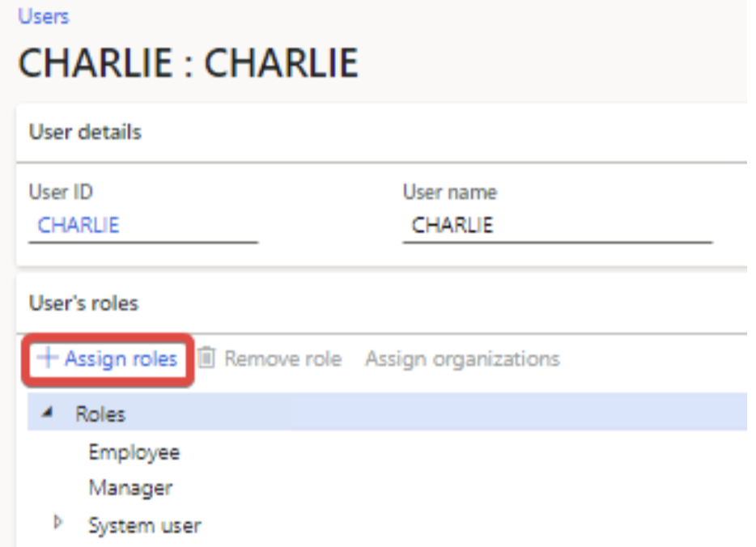Select the System user role
This screenshot has height=547, width=756.
coord(145,525)
